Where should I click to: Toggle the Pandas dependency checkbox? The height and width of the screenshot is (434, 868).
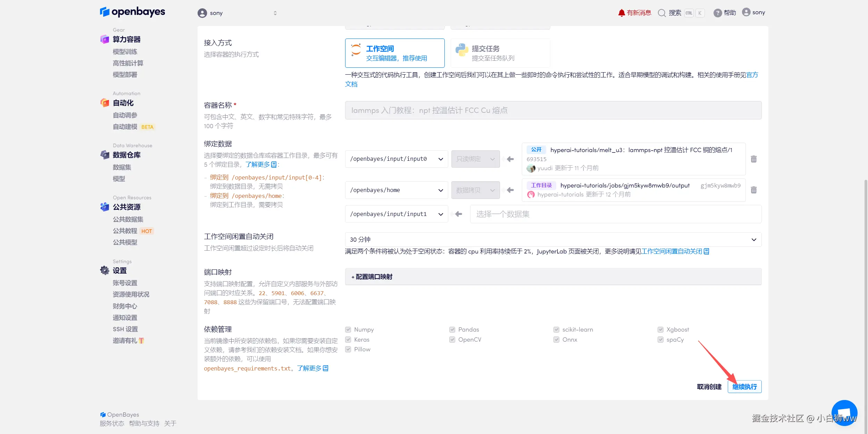[x=452, y=329]
